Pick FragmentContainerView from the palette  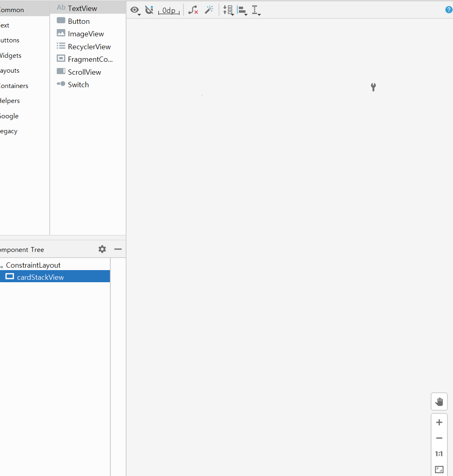[88, 59]
